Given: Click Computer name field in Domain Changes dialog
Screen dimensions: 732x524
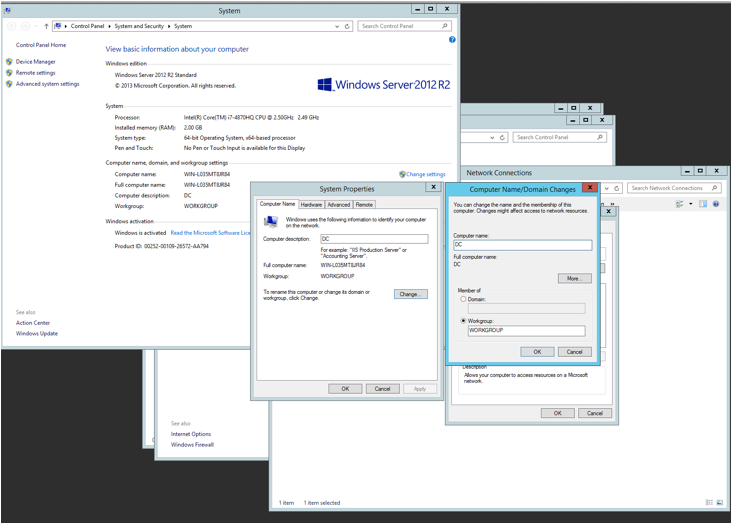Looking at the screenshot, I should [x=522, y=245].
